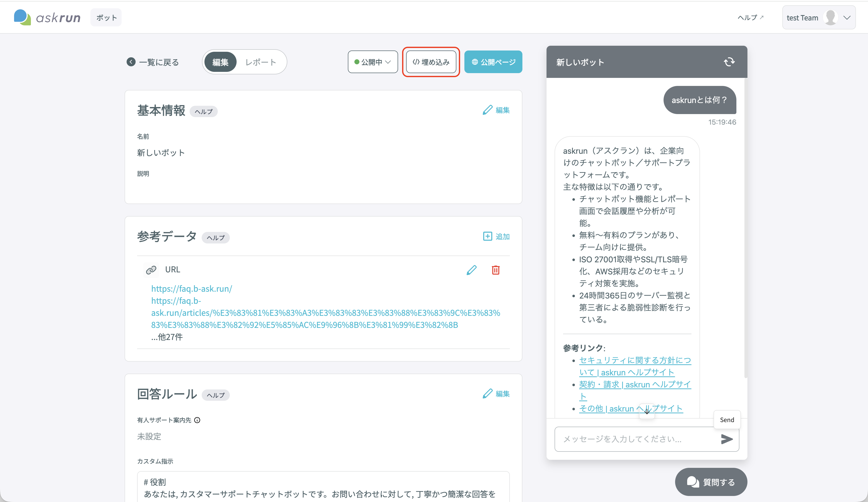Image resolution: width=868 pixels, height=502 pixels.
Task: Edit the 基本情報 section via pencil
Action: [496, 110]
